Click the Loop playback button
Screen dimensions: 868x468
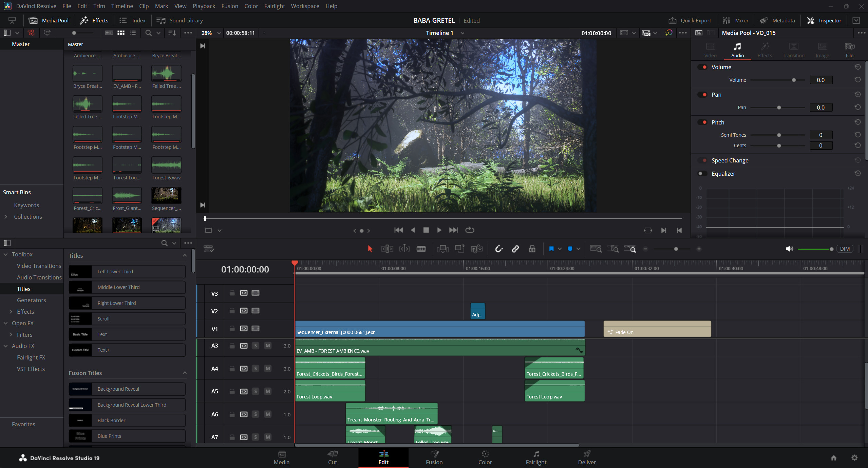point(470,230)
